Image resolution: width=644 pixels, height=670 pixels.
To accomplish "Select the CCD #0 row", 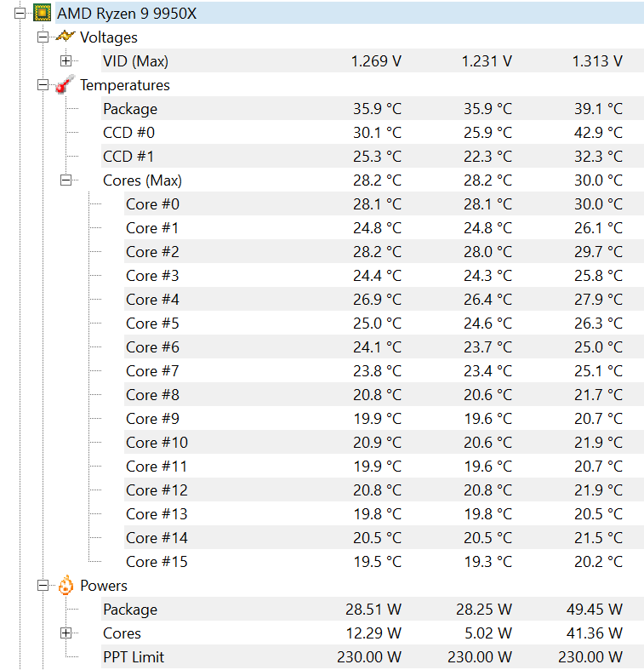I will coord(373,133).
